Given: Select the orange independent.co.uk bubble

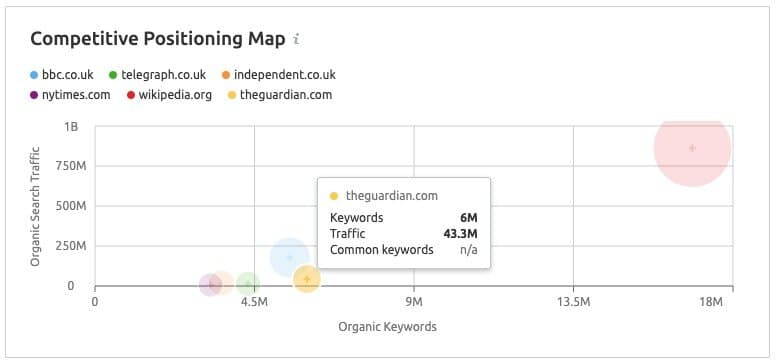Looking at the screenshot, I should (222, 284).
